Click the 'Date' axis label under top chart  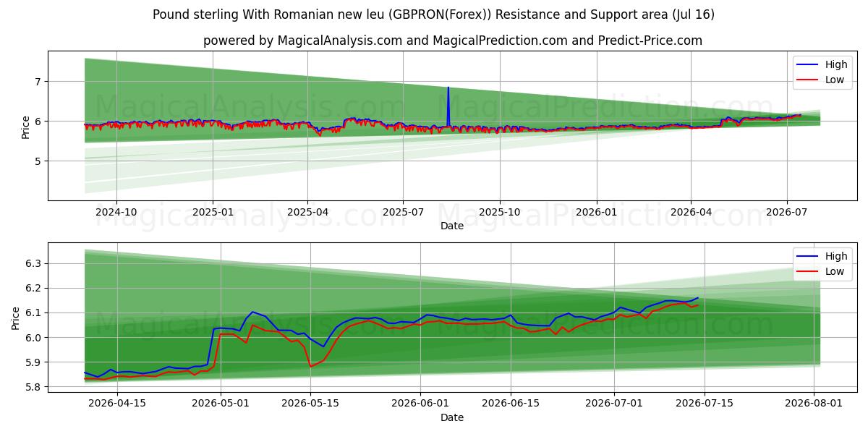pos(452,226)
